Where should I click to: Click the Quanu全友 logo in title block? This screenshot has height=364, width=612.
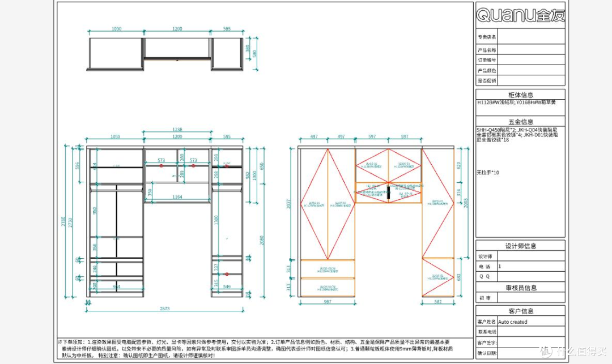pyautogui.click(x=520, y=15)
